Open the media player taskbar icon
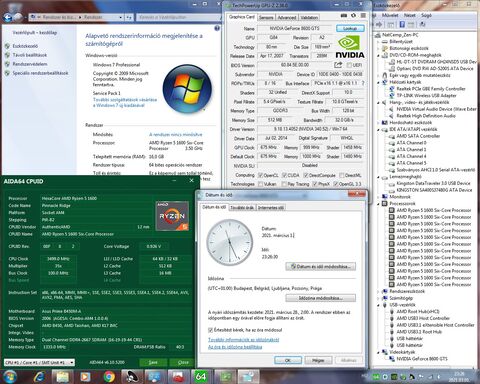This screenshot has height=384, width=480. point(85,377)
